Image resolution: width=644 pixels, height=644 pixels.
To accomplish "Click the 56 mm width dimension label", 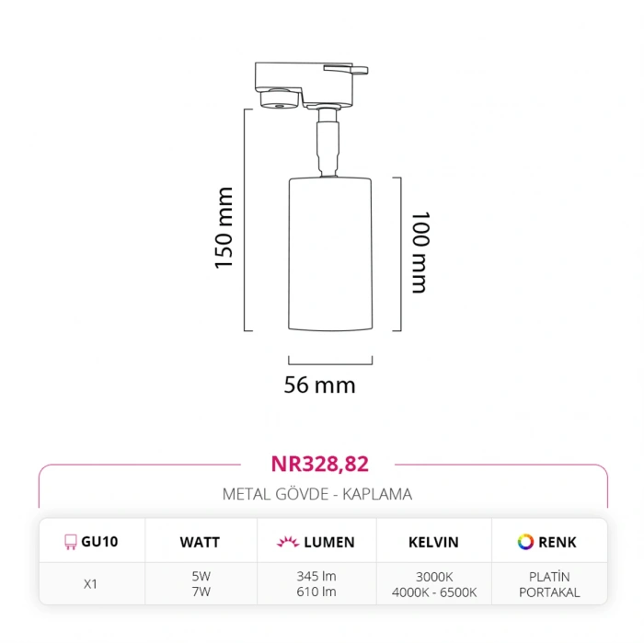I will point(319,385).
